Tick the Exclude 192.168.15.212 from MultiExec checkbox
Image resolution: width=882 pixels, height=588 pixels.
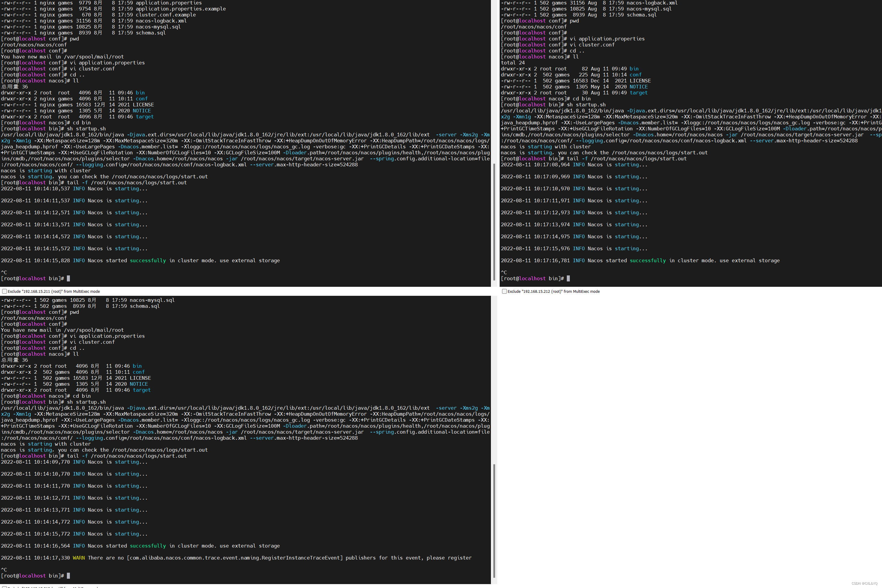tap(505, 291)
